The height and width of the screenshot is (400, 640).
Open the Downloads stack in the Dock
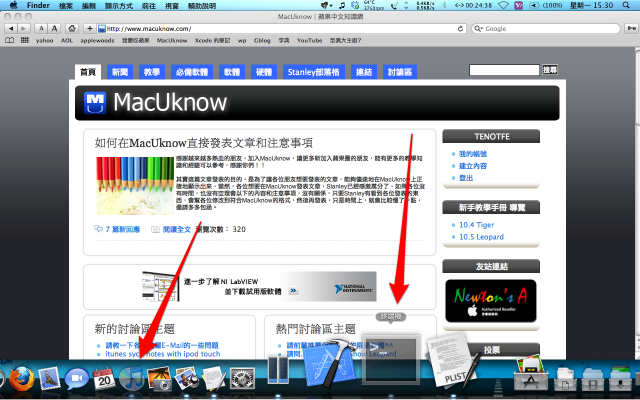pos(620,378)
